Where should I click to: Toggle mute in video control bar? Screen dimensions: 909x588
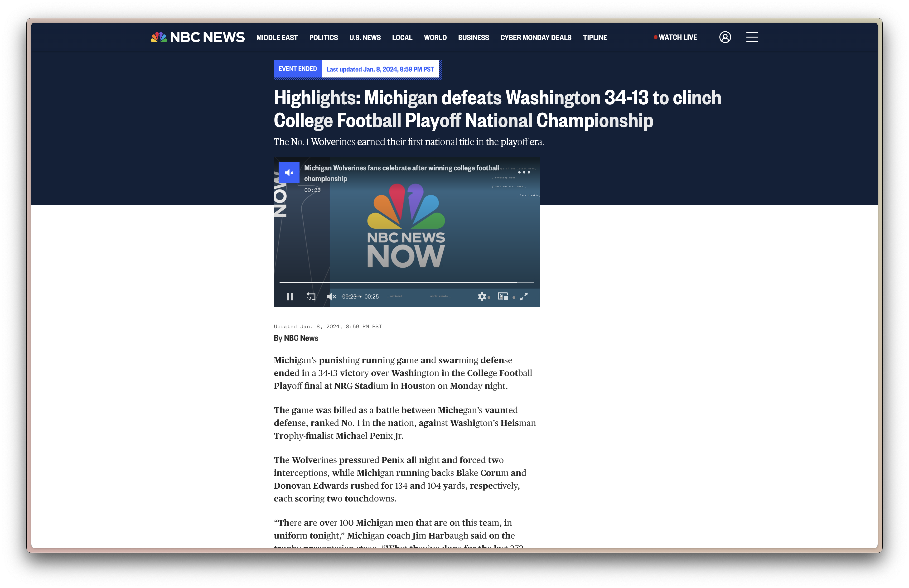[331, 297]
